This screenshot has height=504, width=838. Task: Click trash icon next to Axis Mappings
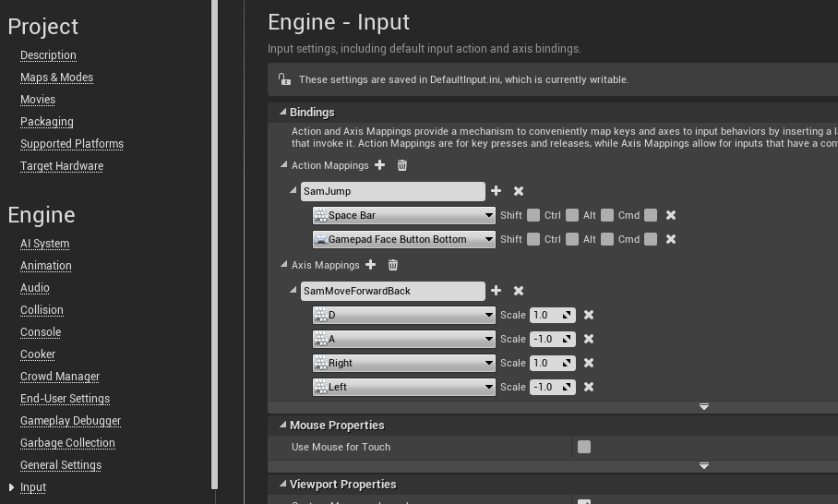(x=393, y=265)
